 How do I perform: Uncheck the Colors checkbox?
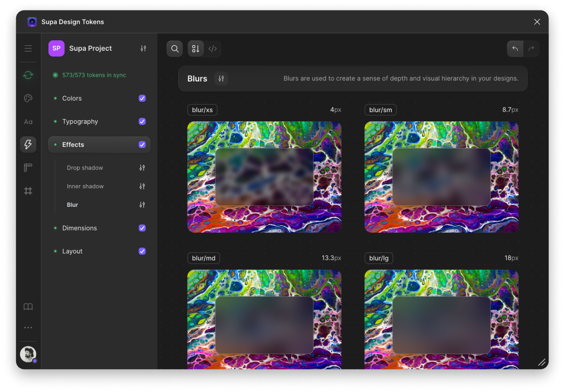click(142, 98)
